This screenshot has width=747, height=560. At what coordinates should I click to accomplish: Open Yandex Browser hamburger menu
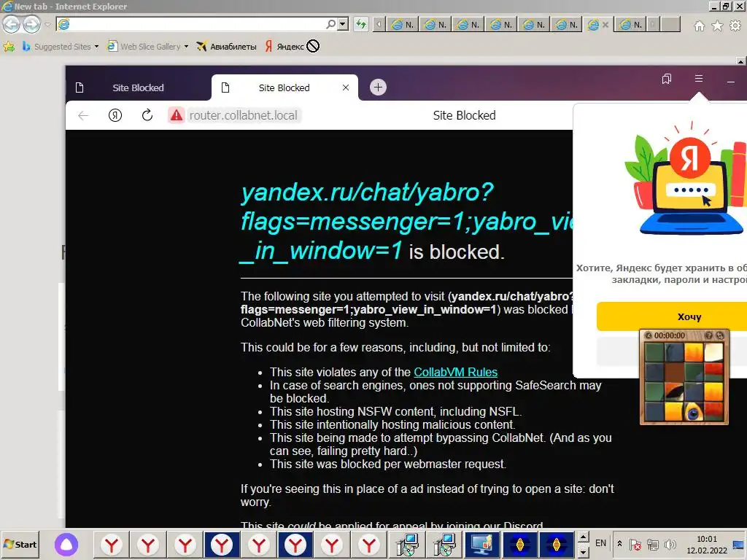point(698,79)
